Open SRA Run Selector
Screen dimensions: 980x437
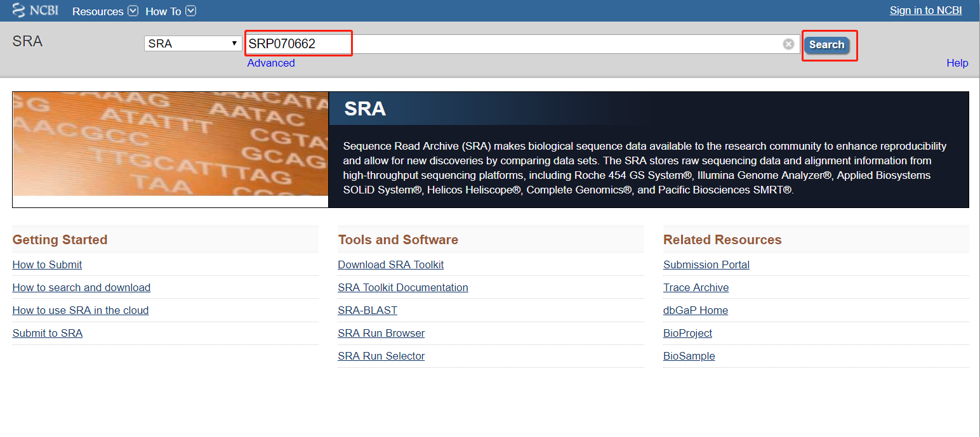[x=381, y=356]
